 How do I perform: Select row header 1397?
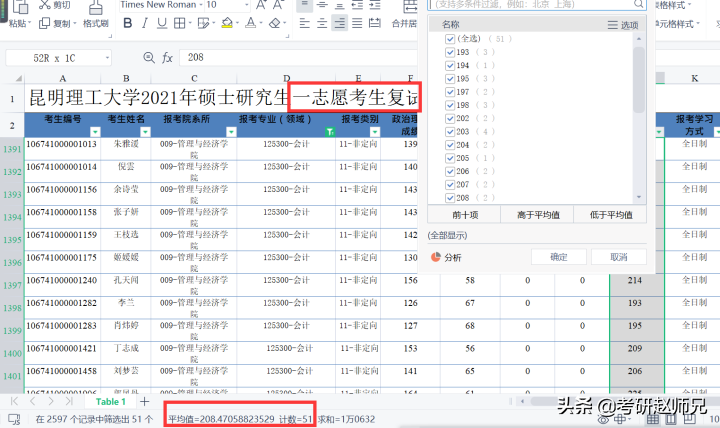point(12,285)
